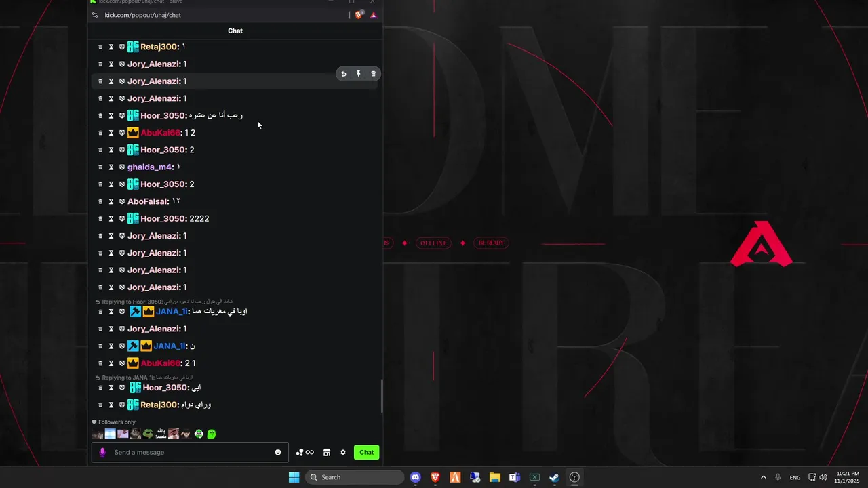Click the taskbar Search box

(355, 477)
